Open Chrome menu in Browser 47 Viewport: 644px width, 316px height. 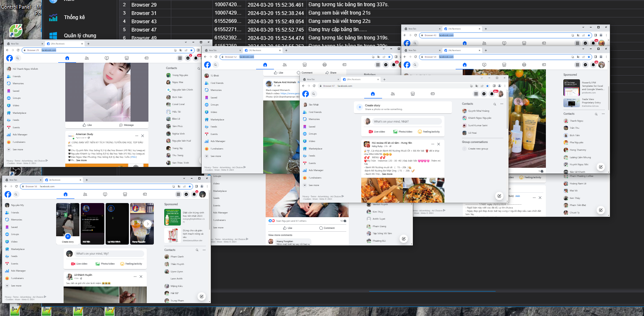click(x=504, y=86)
